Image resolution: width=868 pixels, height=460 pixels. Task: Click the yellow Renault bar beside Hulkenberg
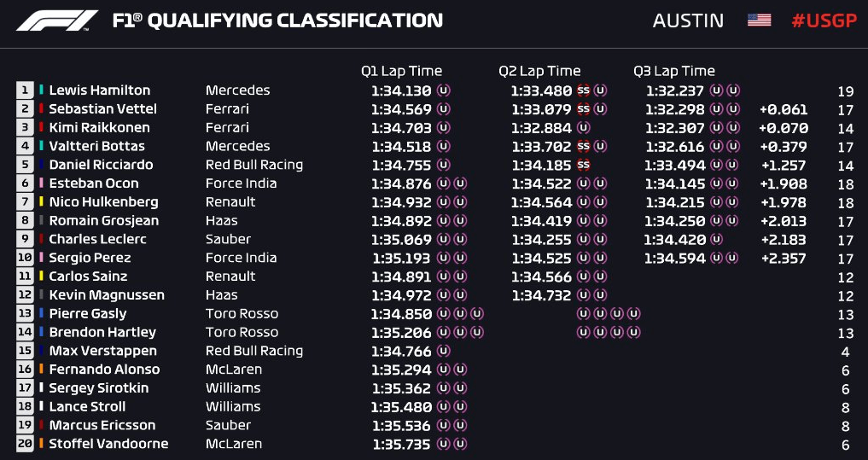42,201
